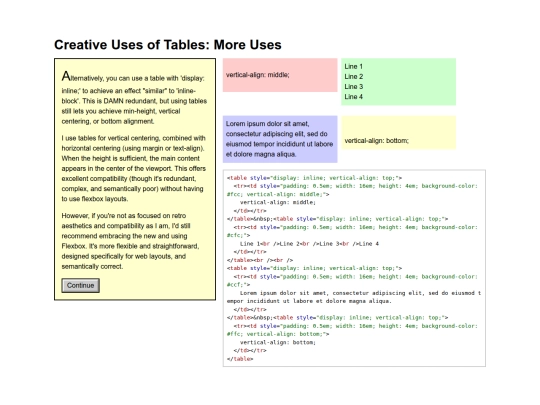Click the code line 'vertical-align: middle;'
540x405 pixels.
278,202
